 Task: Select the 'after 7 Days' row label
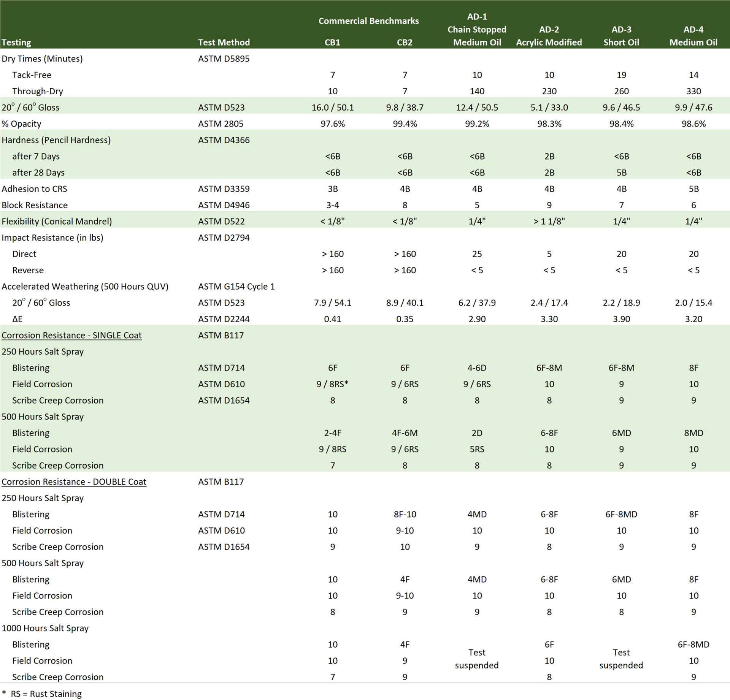pyautogui.click(x=36, y=157)
